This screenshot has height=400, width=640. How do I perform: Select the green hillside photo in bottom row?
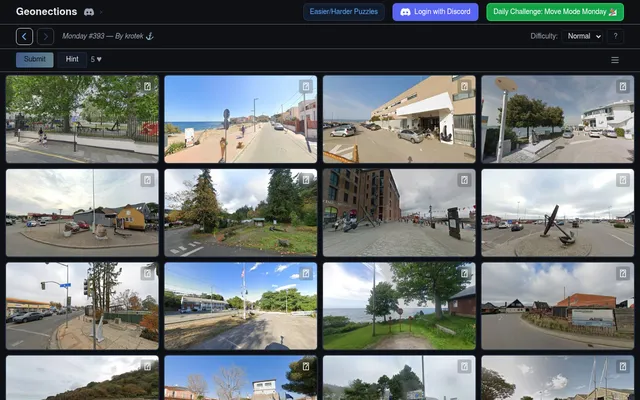coord(82,378)
